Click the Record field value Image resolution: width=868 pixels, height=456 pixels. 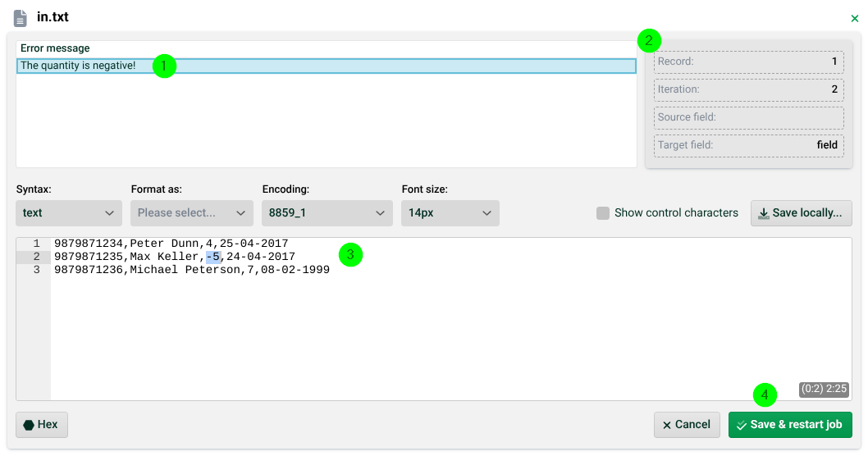click(x=834, y=62)
